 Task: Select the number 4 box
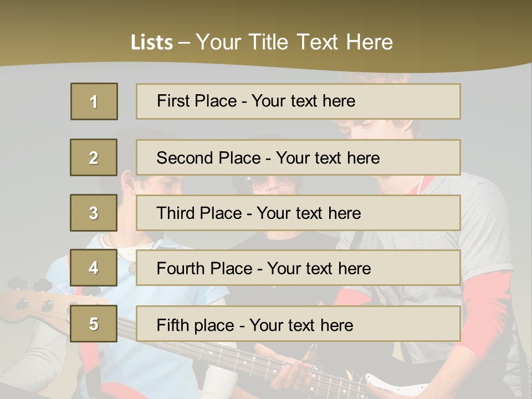94,268
